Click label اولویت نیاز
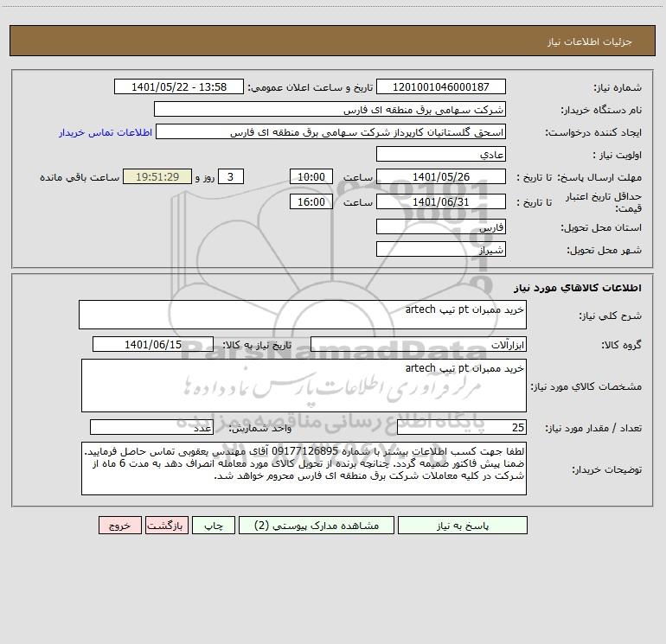Viewport: 666px width, 644px height. (x=618, y=156)
